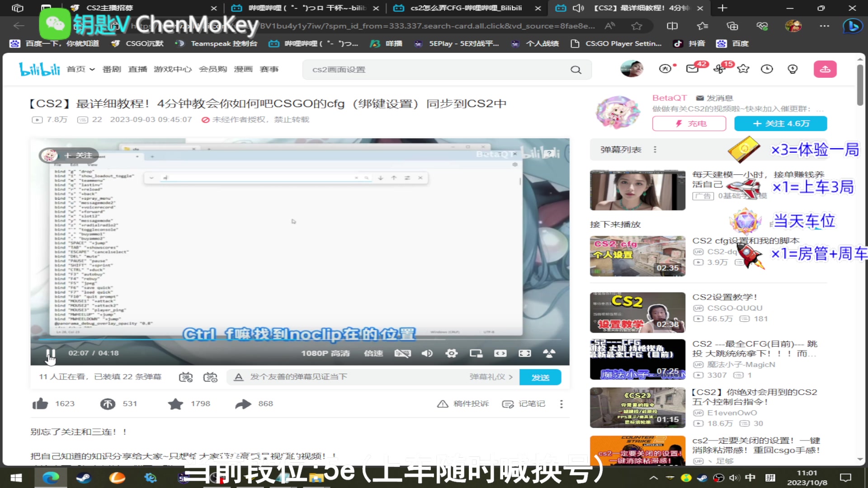Enable picture-in-picture mode in the player

tap(476, 353)
